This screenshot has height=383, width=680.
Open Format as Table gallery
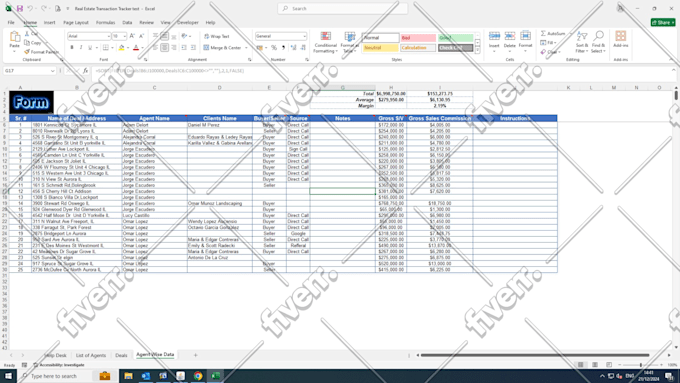point(349,42)
